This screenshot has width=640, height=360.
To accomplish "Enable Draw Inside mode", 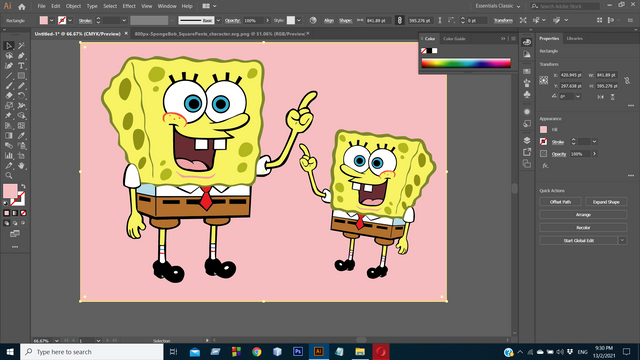I will point(23,223).
